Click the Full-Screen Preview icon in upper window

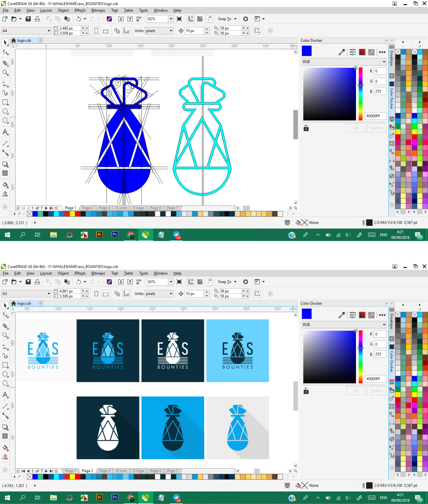point(179,19)
